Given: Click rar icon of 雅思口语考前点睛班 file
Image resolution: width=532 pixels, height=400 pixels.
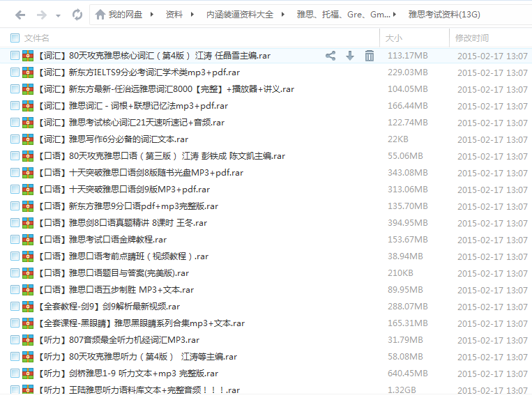Looking at the screenshot, I should tap(28, 256).
